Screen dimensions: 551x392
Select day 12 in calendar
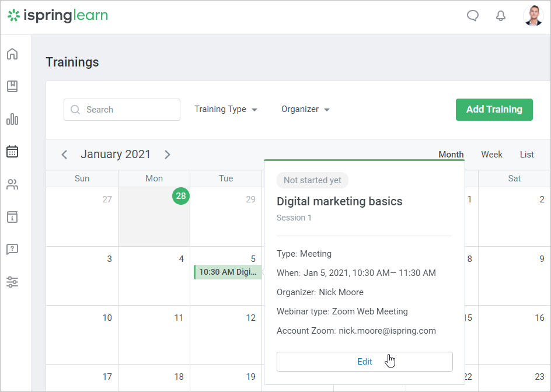tap(250, 318)
